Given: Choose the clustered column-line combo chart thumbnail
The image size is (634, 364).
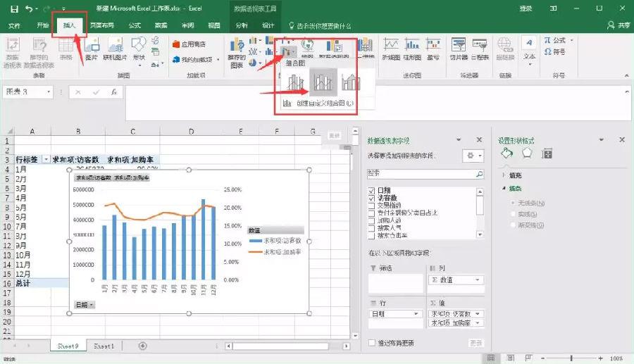Looking at the screenshot, I should coord(296,82).
